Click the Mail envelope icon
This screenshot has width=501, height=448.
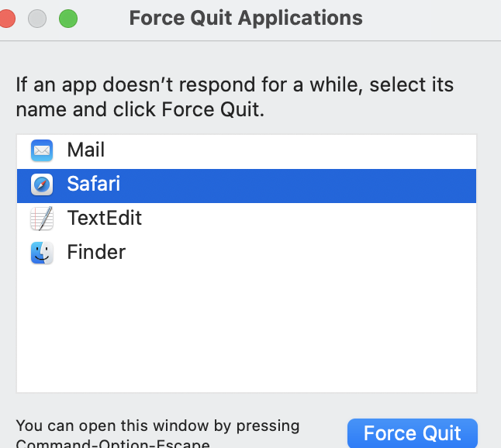pos(41,150)
